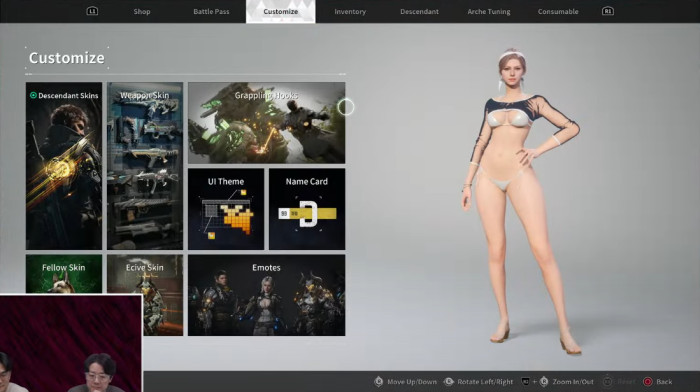
Task: Click the Move Up/Down stick icon
Action: pyautogui.click(x=379, y=382)
